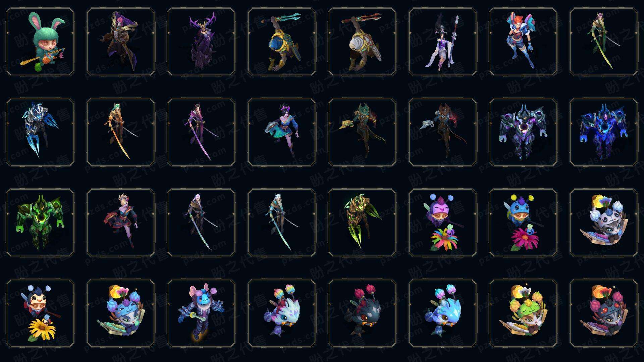Pick the white-robed staff-wielding woman skin
This screenshot has height=362, width=644.
tap(443, 42)
